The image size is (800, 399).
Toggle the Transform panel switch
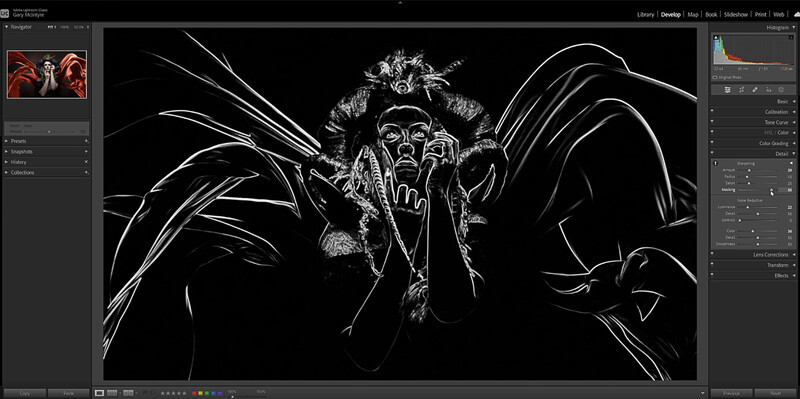713,265
